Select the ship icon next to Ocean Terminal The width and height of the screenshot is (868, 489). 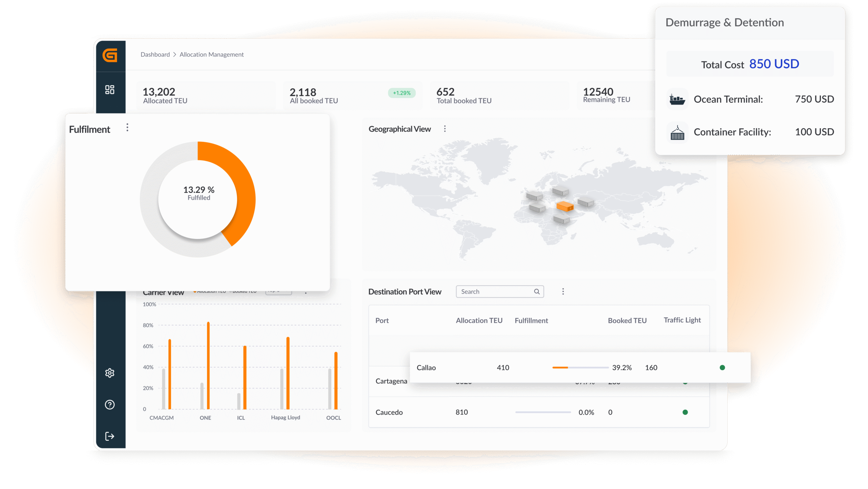(676, 99)
